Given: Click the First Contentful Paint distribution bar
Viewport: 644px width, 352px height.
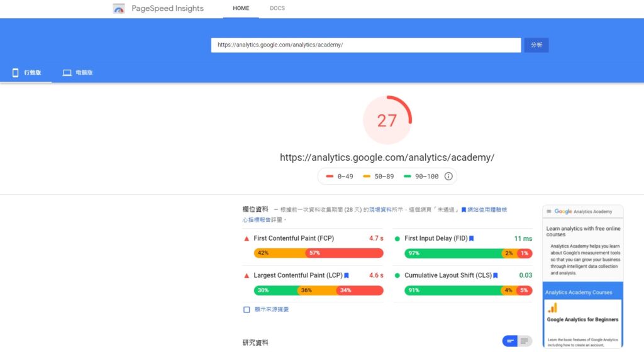Looking at the screenshot, I should click(x=318, y=253).
